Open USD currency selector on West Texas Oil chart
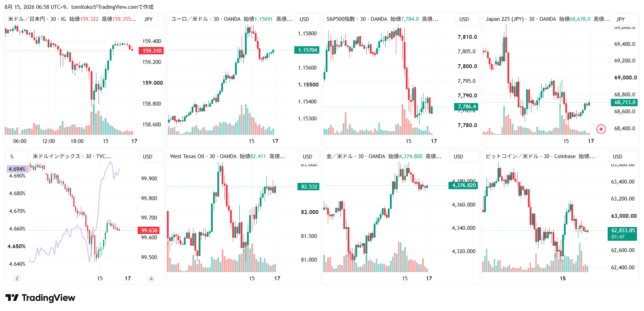The image size is (644, 311). coord(309,157)
